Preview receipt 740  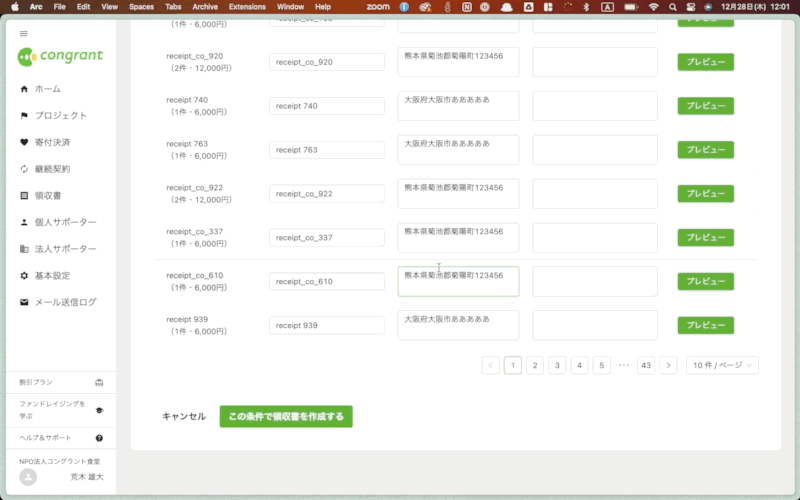pos(706,106)
